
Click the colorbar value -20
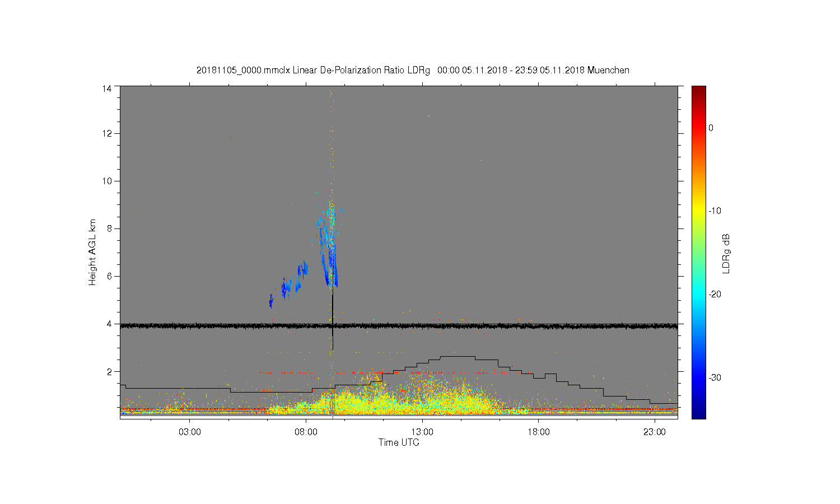[714, 295]
